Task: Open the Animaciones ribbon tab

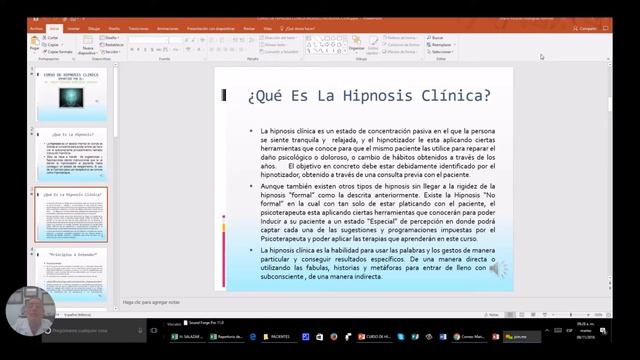Action: point(167,29)
